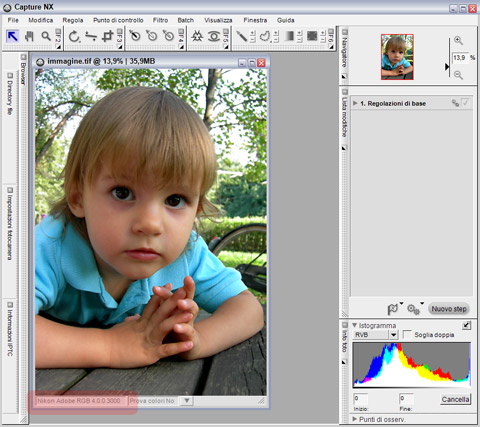Image resolution: width=480 pixels, height=427 pixels.
Task: Select the neutral control point tool
Action: coord(152,36)
